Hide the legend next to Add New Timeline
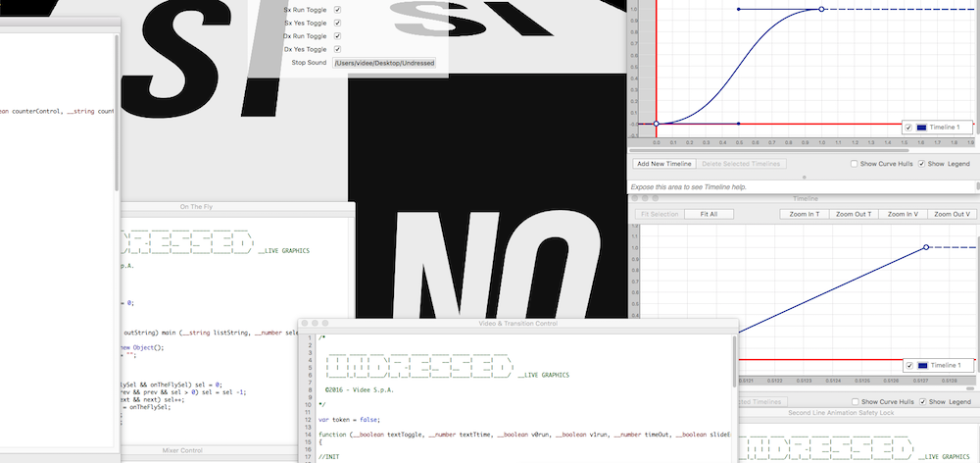 point(922,164)
